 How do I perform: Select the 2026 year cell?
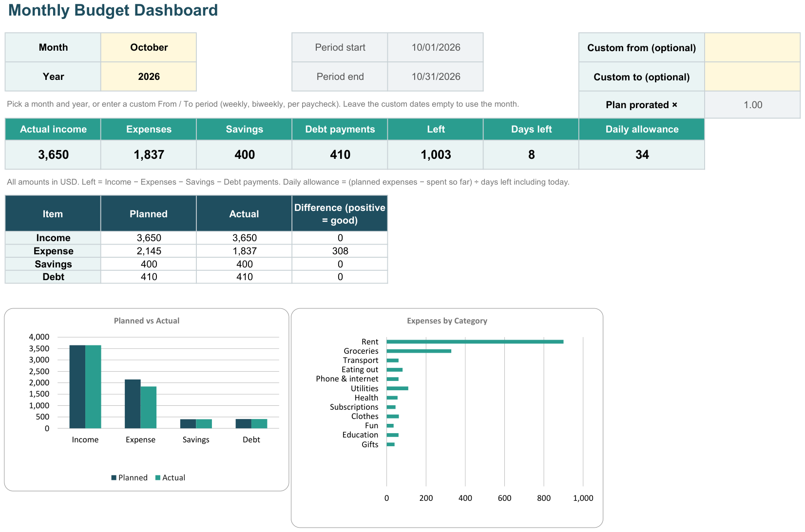pos(149,76)
